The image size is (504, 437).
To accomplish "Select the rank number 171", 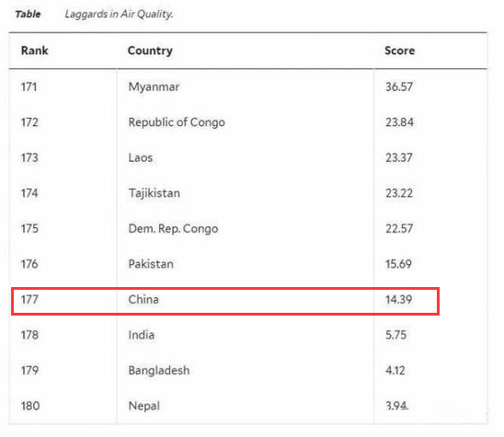I will pos(29,86).
